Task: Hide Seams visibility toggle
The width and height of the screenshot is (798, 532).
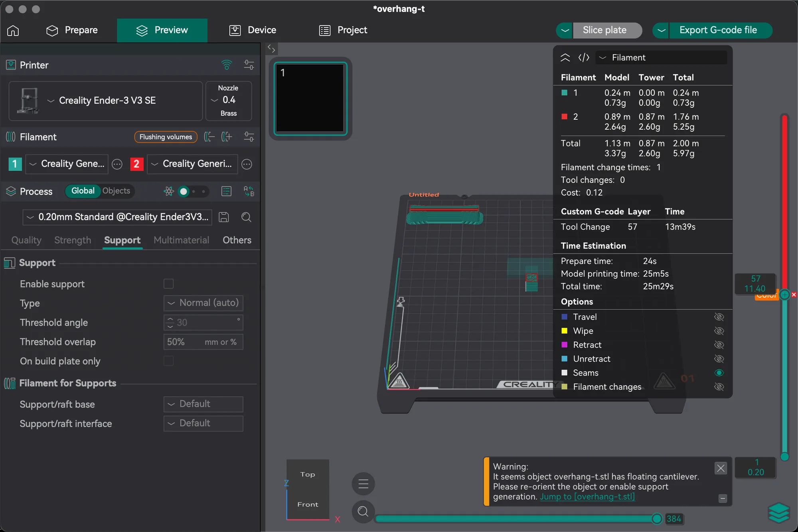Action: [719, 373]
